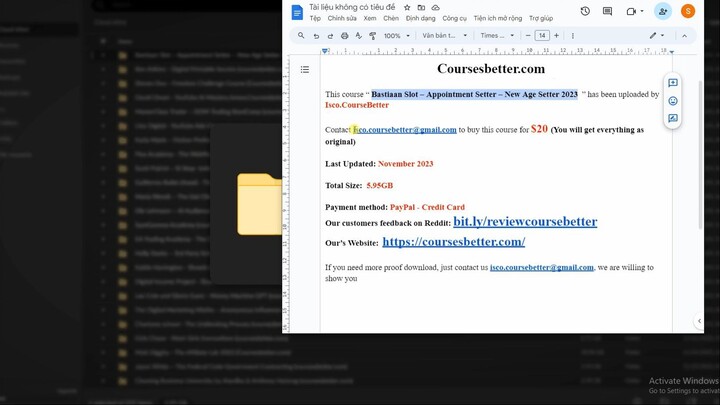Image resolution: width=720 pixels, height=405 pixels.
Task: Open the Trợ giúp menu
Action: point(541,18)
